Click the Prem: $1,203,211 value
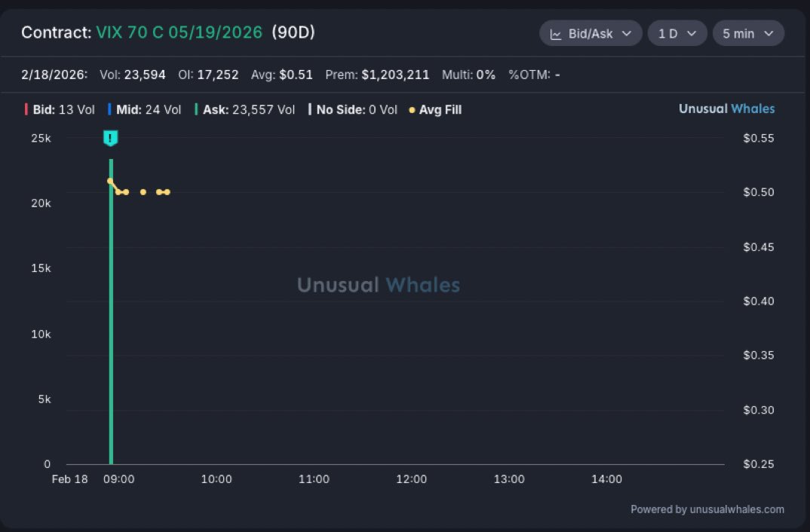810x532 pixels. (x=377, y=75)
